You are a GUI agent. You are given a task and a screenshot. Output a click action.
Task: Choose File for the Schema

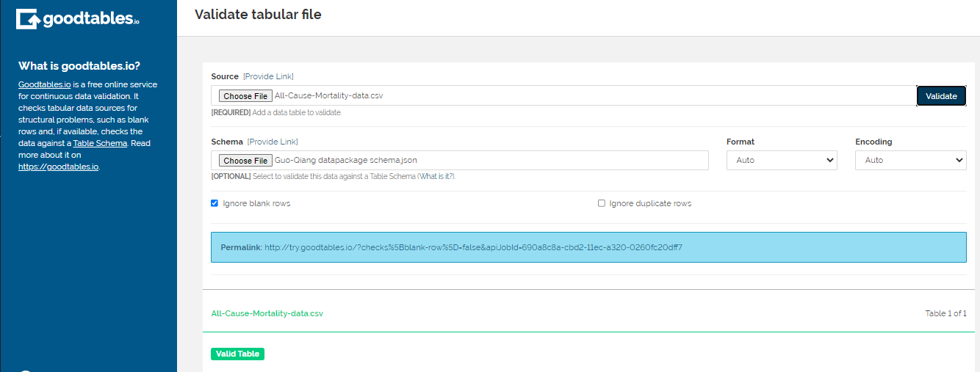(245, 161)
